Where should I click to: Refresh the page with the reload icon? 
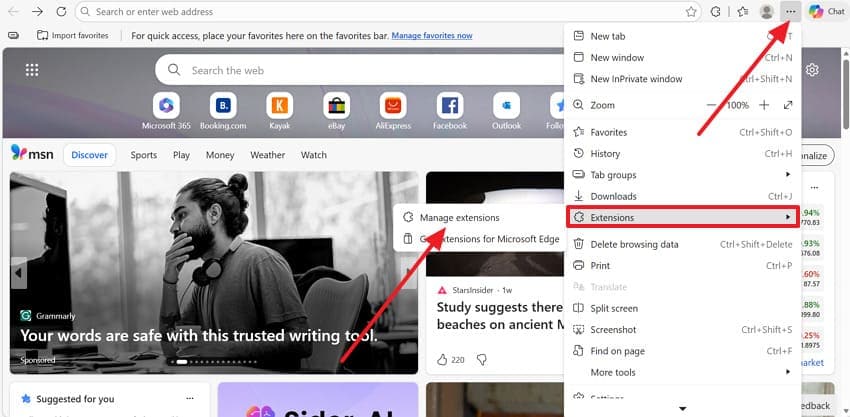(x=61, y=11)
